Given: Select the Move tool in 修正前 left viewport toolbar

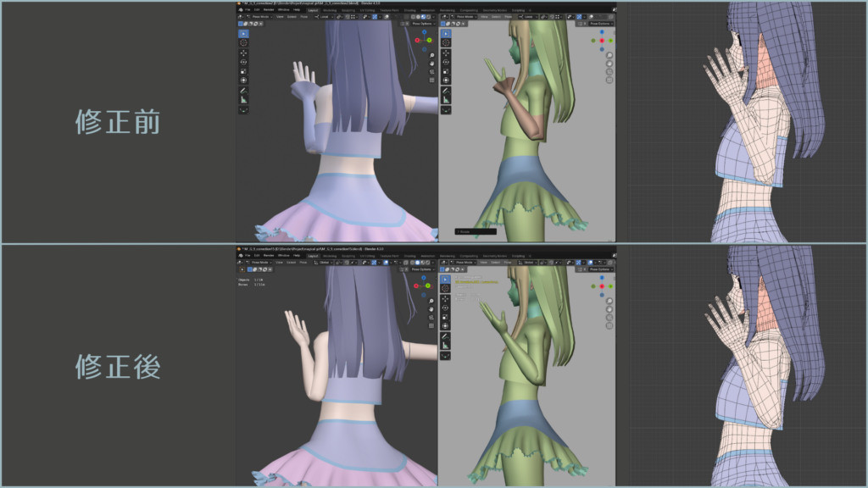Looking at the screenshot, I should pyautogui.click(x=244, y=53).
